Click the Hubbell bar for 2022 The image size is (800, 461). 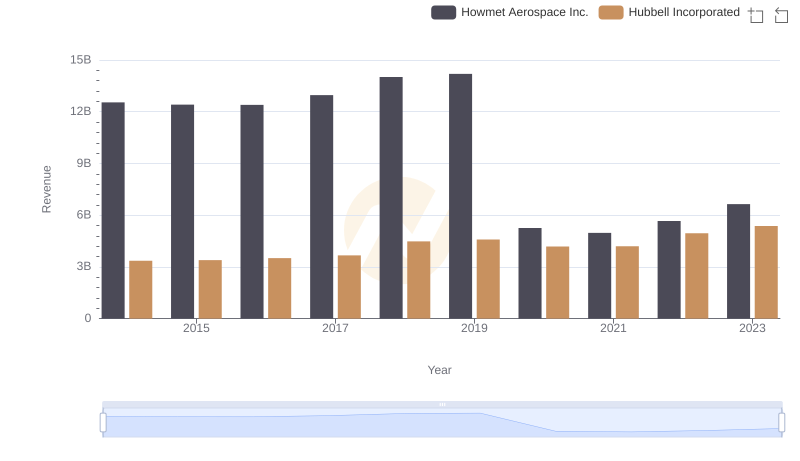[x=696, y=276]
